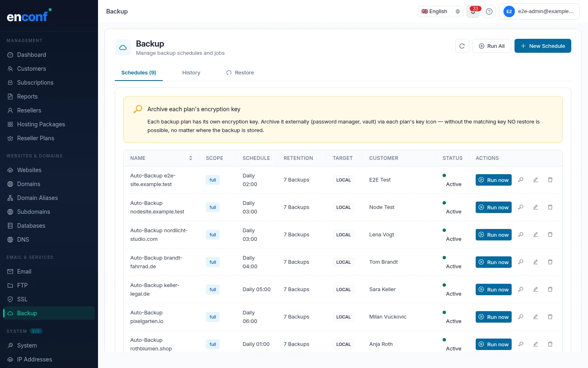Open Reports in the sidebar
This screenshot has width=588, height=368.
click(x=49, y=96)
